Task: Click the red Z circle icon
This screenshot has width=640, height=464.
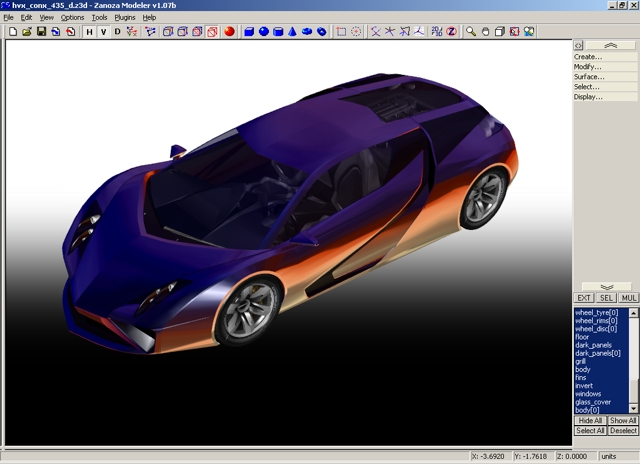Action: click(x=451, y=32)
